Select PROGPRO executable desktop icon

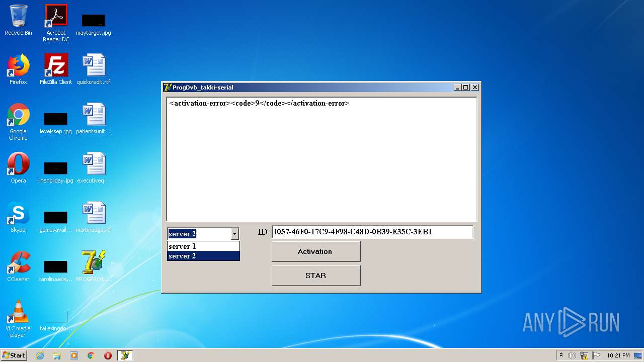click(94, 266)
